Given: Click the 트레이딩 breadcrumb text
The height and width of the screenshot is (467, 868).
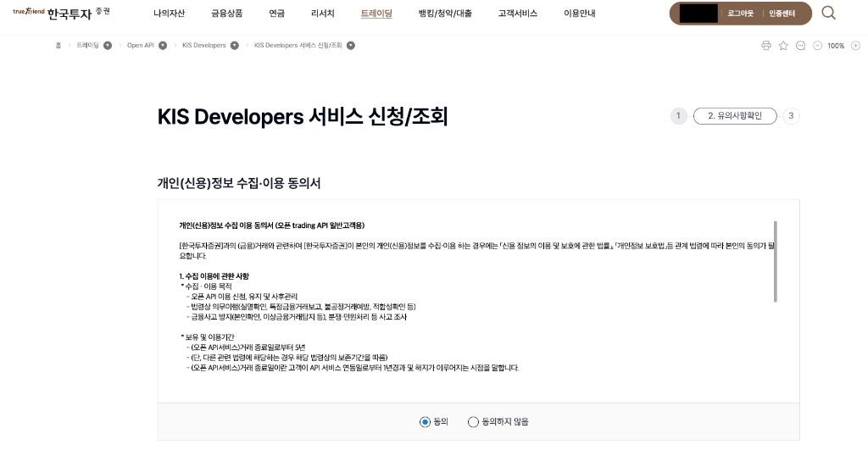Looking at the screenshot, I should click(87, 46).
